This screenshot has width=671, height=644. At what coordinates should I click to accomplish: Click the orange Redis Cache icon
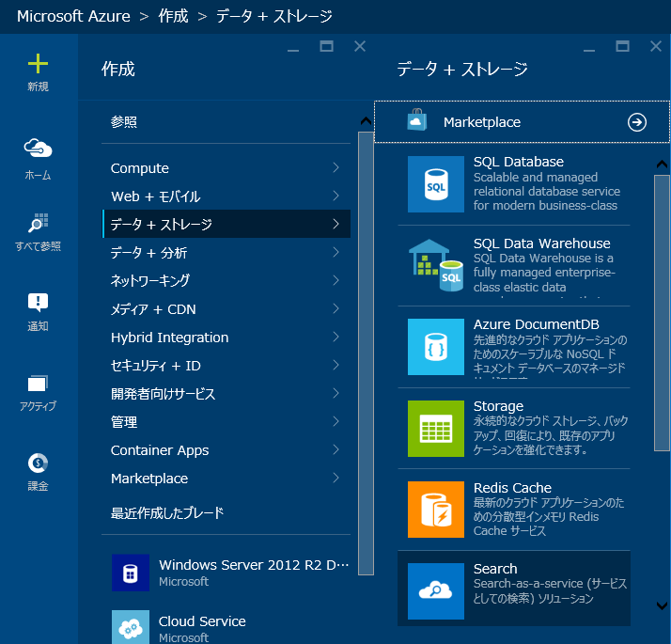tap(436, 510)
